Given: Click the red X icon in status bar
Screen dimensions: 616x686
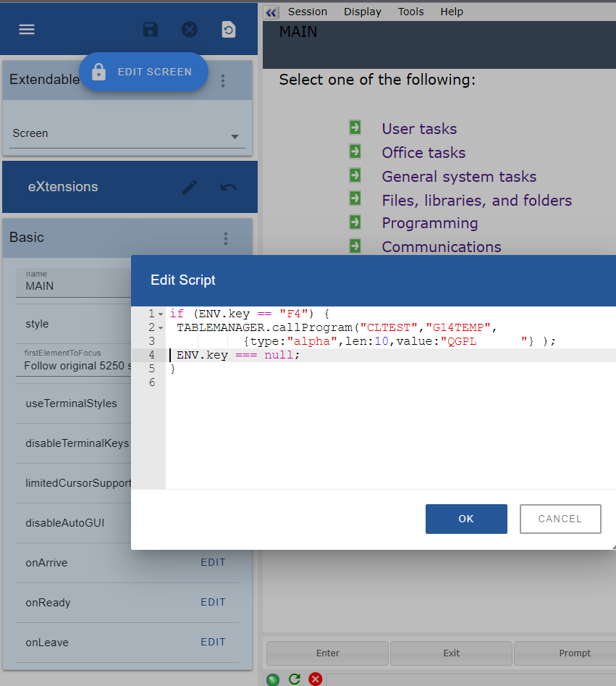Looking at the screenshot, I should click(x=316, y=679).
